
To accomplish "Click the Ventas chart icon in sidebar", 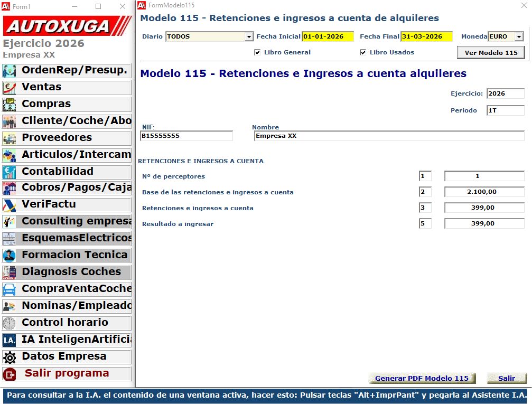I will click(x=10, y=88).
